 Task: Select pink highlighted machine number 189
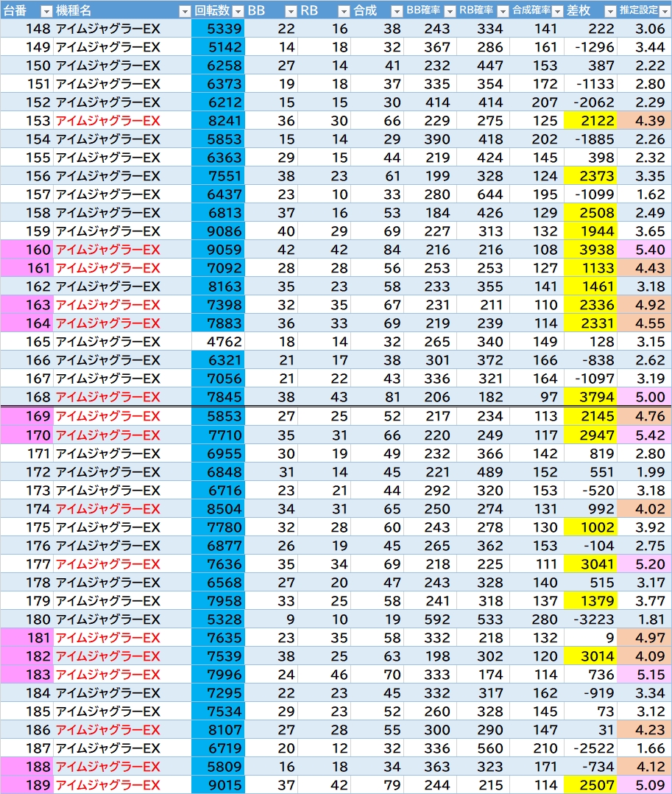pyautogui.click(x=26, y=785)
